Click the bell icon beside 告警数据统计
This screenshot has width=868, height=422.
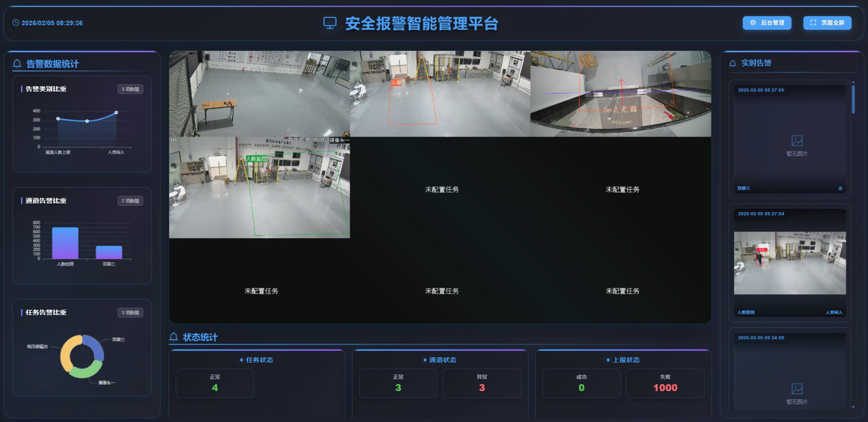tap(18, 64)
